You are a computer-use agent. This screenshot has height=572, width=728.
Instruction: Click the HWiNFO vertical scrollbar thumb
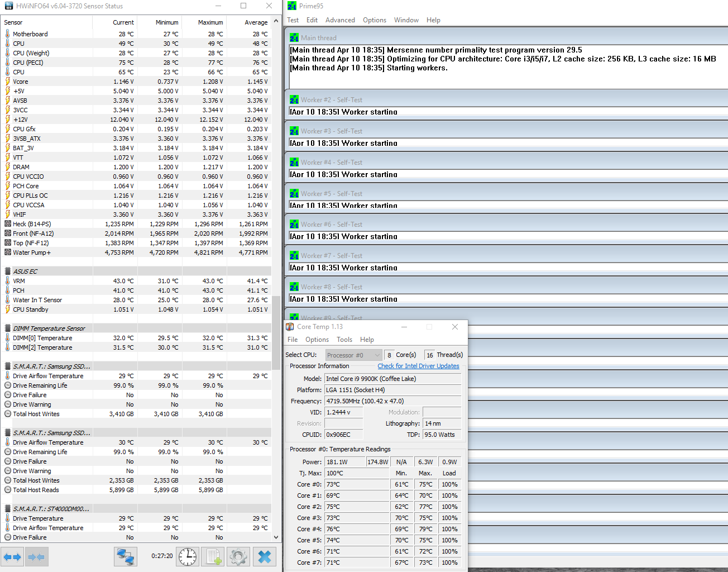point(276,332)
